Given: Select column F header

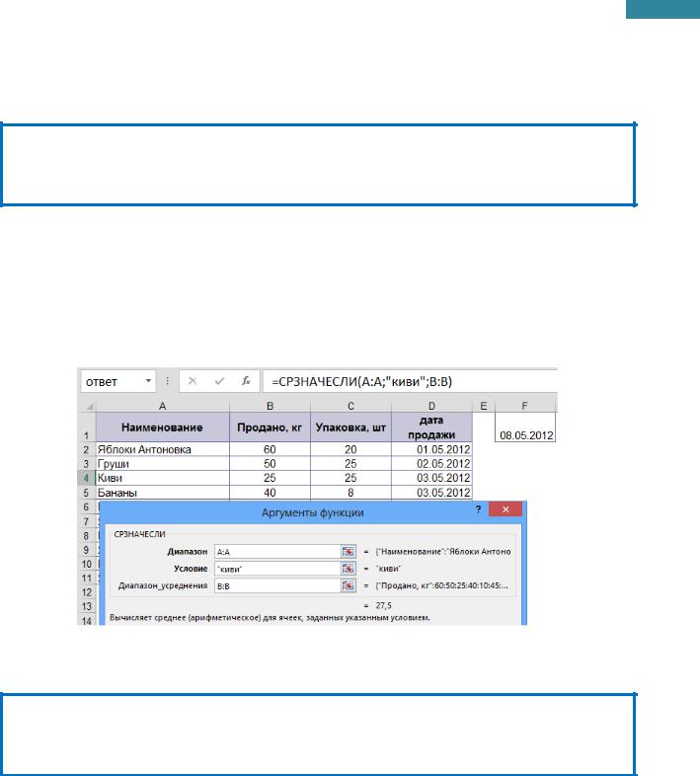Looking at the screenshot, I should coord(524,407).
